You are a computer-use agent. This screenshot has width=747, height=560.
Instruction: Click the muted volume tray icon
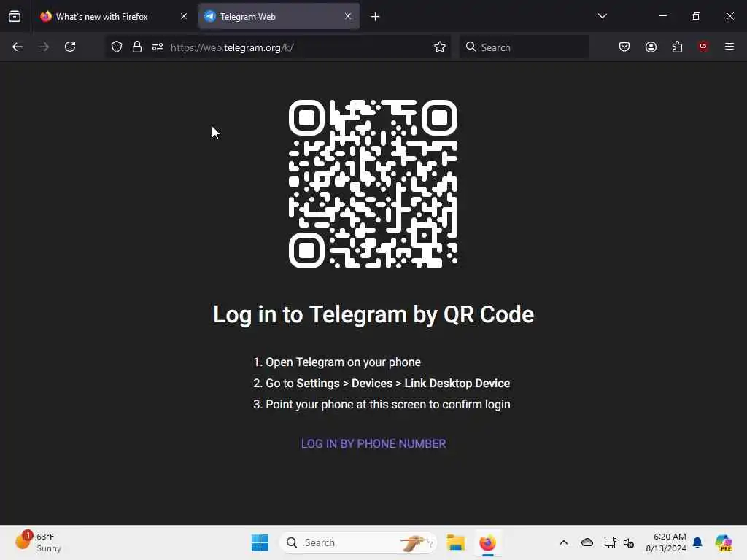point(629,542)
